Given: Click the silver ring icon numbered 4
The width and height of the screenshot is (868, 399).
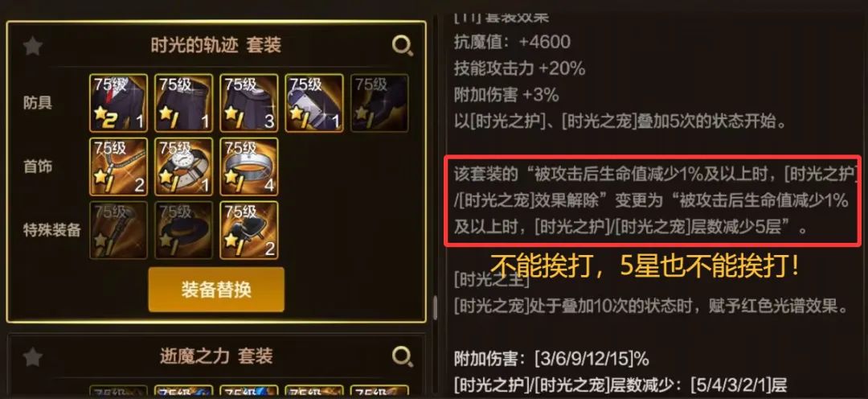Looking at the screenshot, I should pos(249,167).
